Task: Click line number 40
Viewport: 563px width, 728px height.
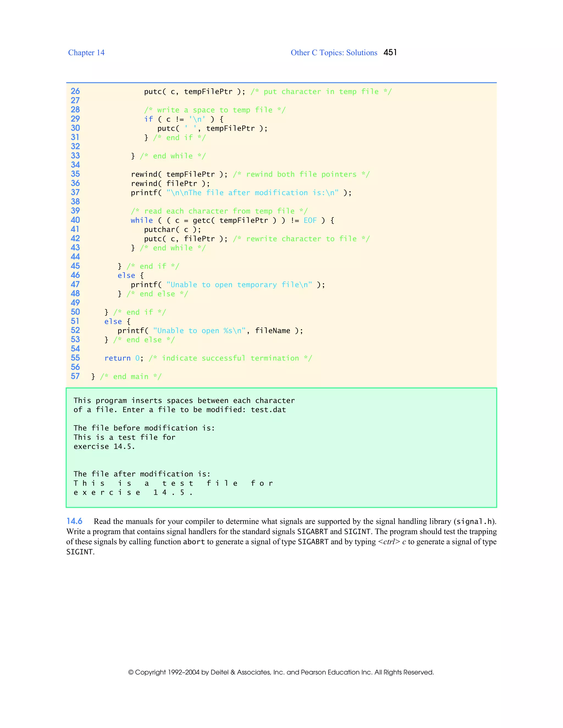Action: tap(75, 220)
